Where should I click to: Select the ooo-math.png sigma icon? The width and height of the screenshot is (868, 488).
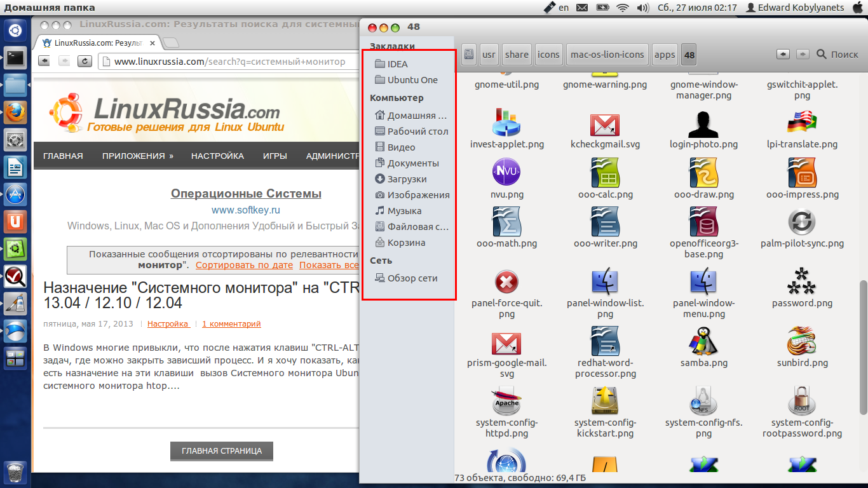(x=506, y=221)
